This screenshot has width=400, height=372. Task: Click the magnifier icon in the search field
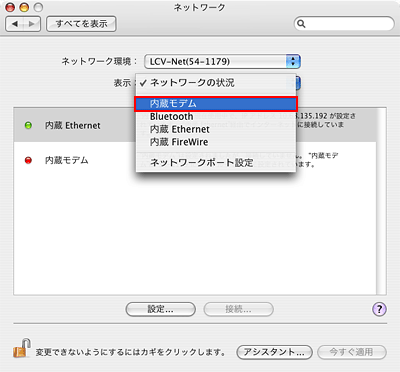301,24
